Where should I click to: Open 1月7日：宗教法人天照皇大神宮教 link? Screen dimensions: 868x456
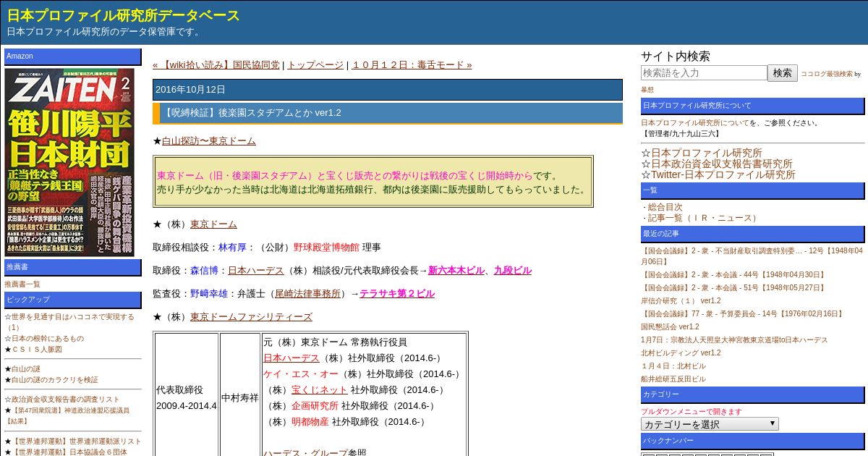point(734,339)
